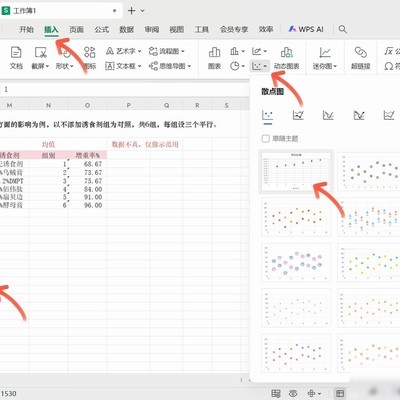Screen dimensions: 400x400
Task: Select cell containing 68.67
Action: coord(87,164)
